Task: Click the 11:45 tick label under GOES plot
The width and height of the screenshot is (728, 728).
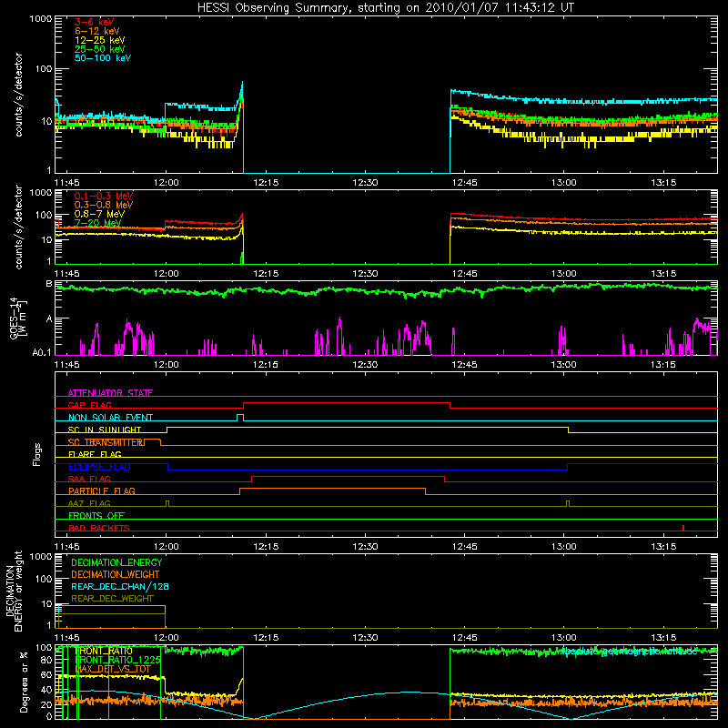Action: [x=66, y=365]
